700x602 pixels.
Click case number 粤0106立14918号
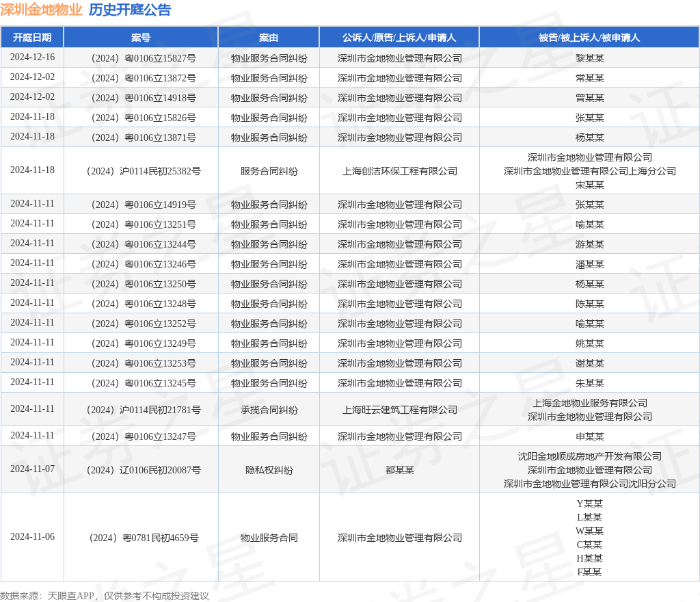pos(144,98)
